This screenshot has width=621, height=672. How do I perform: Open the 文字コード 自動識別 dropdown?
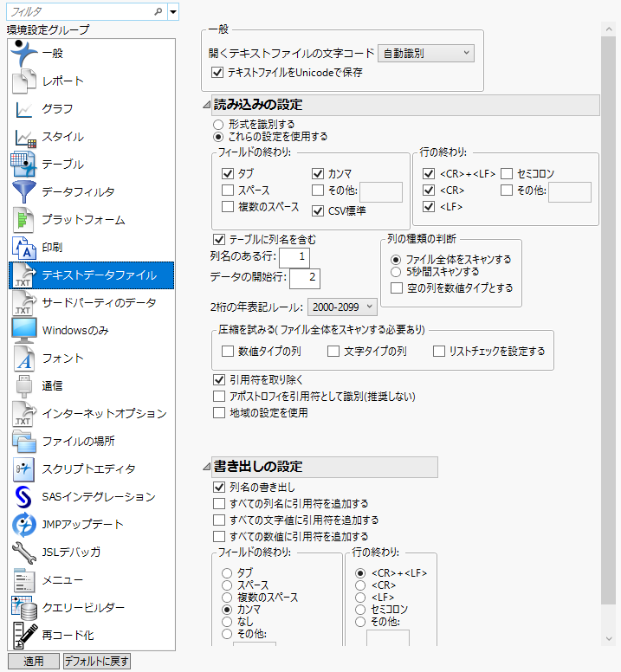426,53
